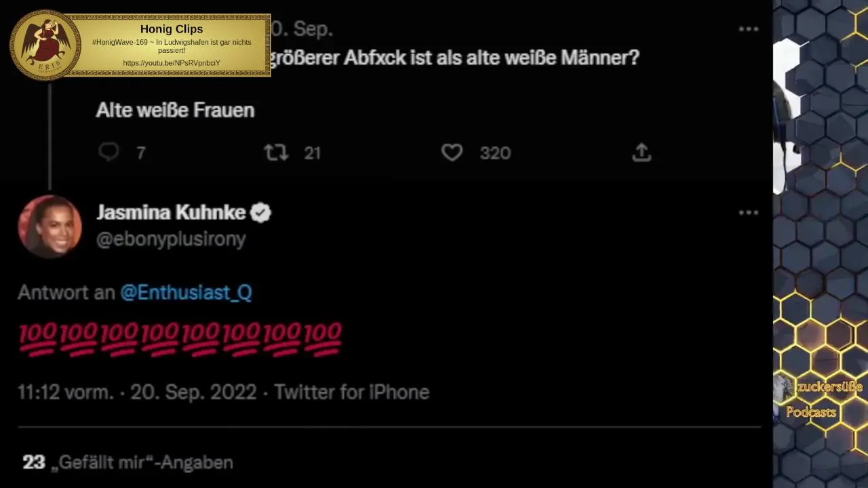Click the Eris emblem logo
The image size is (868, 488).
(45, 45)
